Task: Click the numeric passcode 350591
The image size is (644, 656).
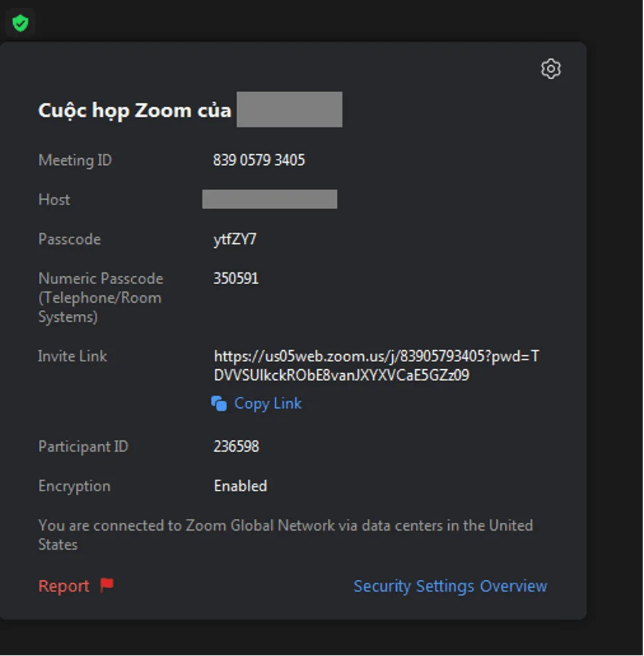Action: (x=236, y=278)
